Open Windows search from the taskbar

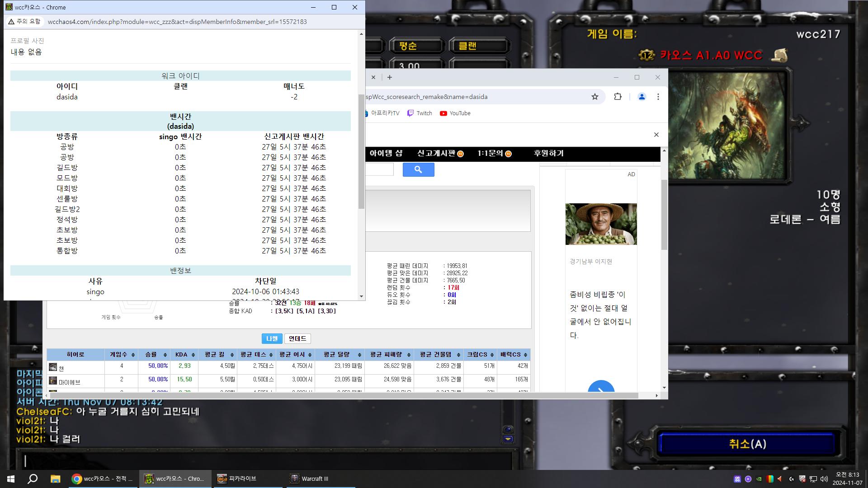[x=33, y=479]
